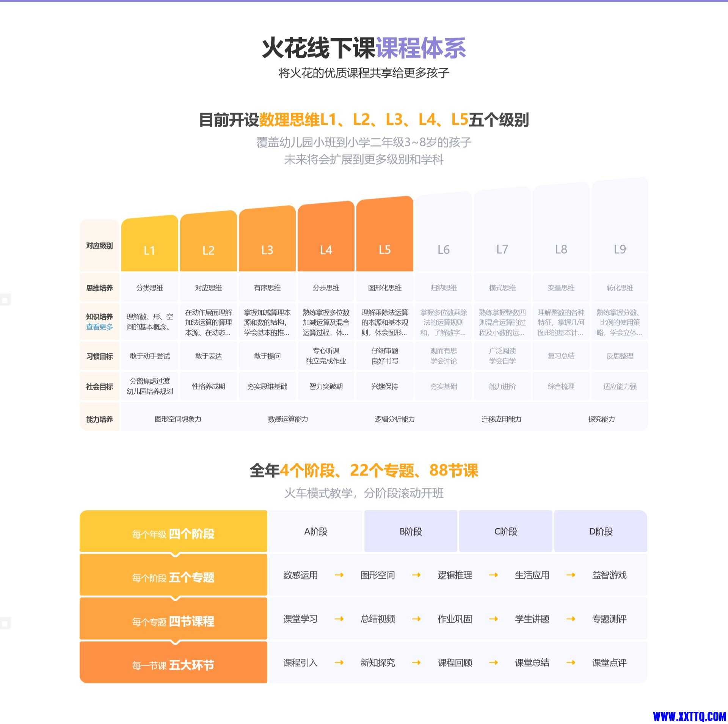The width and height of the screenshot is (728, 724).
Task: Click the 益智游戏 topic
Action: (x=609, y=575)
